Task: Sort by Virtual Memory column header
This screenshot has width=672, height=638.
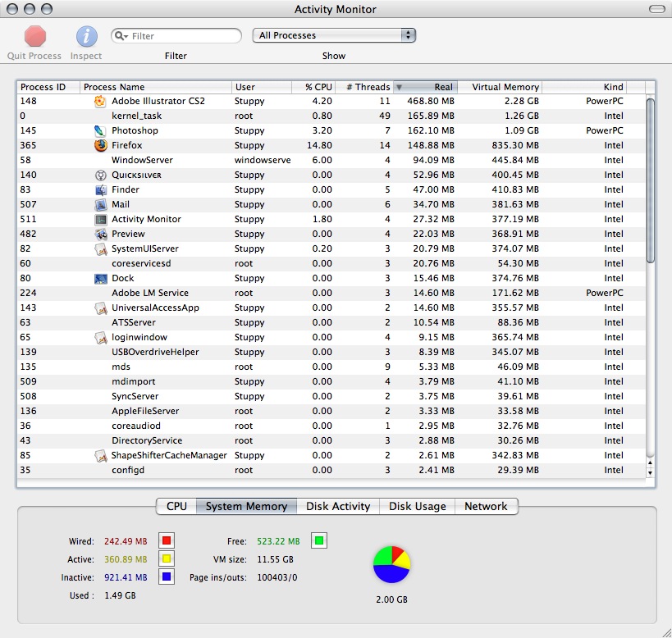Action: (500, 87)
